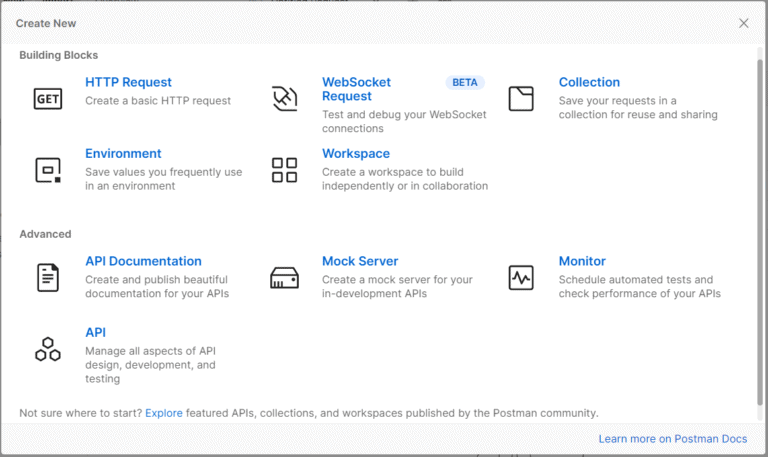Click 'Manage all aspects of API' description
The height and width of the screenshot is (457, 768).
coord(150,365)
